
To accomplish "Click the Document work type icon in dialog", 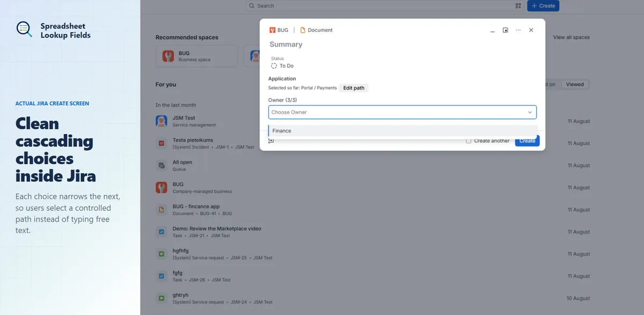I will point(303,30).
